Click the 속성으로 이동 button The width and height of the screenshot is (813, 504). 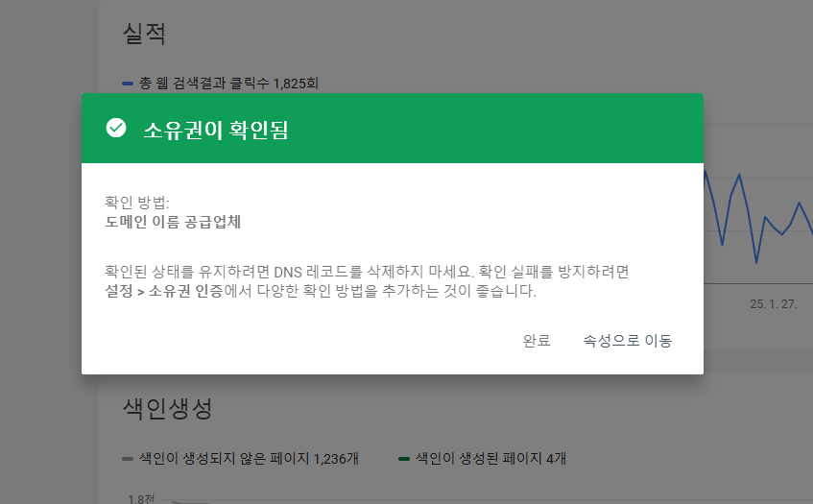pyautogui.click(x=628, y=341)
